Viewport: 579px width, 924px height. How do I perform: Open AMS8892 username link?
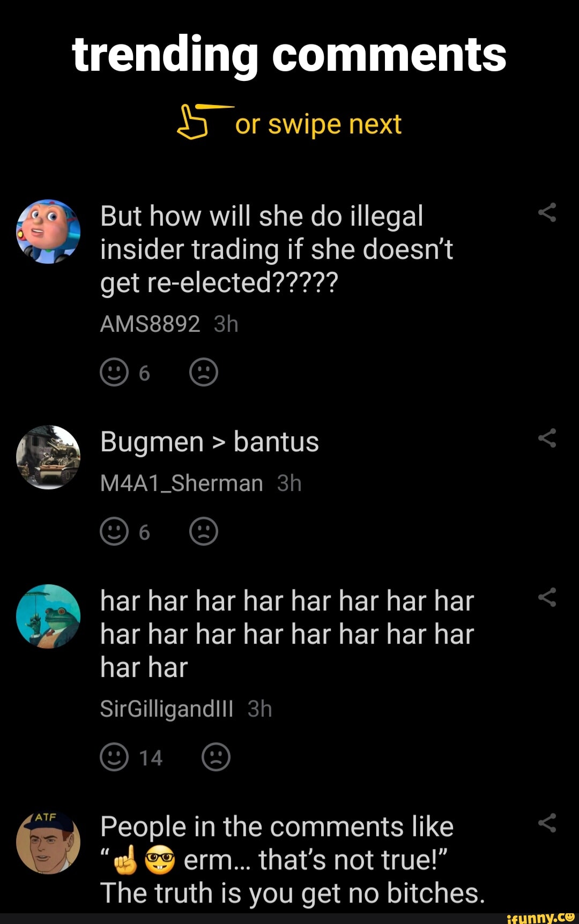click(150, 324)
